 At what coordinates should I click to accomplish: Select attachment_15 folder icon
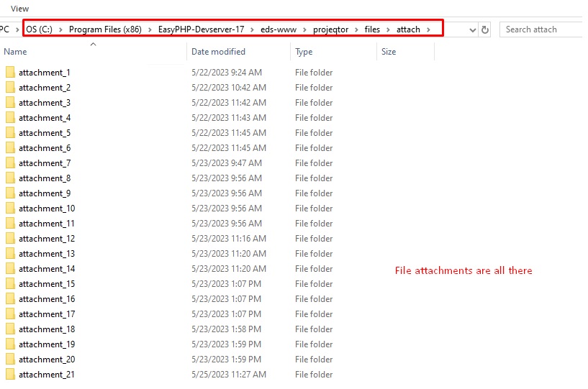tap(11, 284)
